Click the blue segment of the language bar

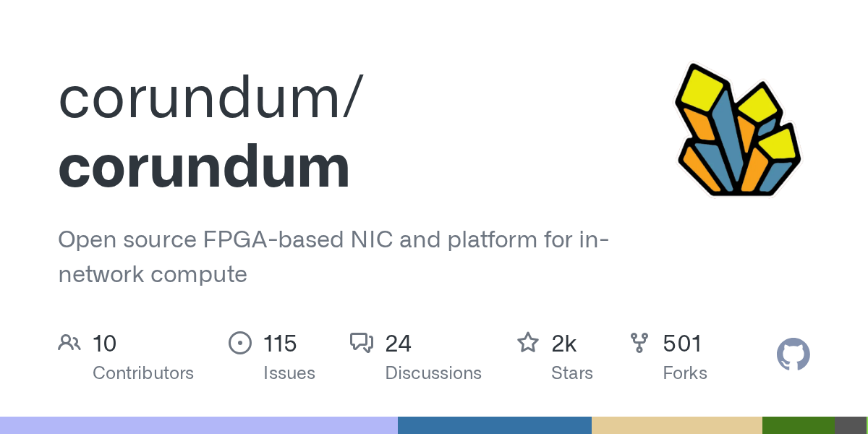[495, 425]
